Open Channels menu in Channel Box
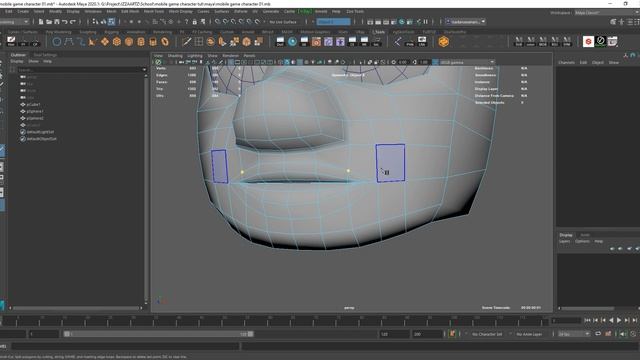This screenshot has height=360, width=640. [x=567, y=62]
